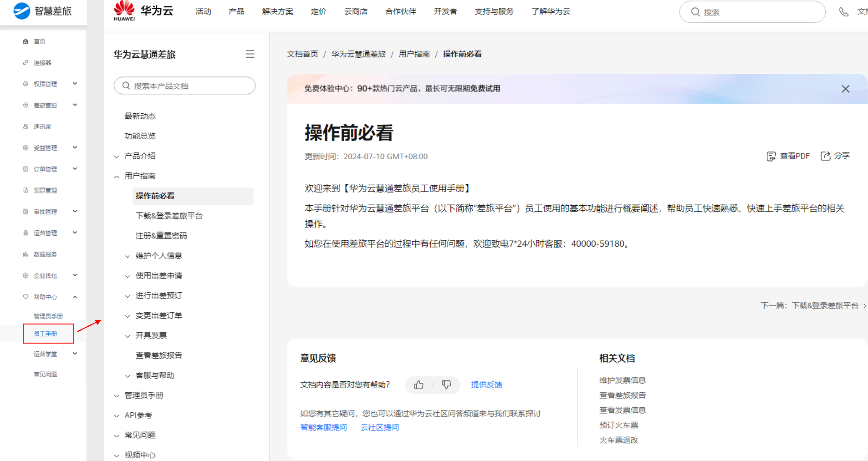Open related doc 维护发票信息
The width and height of the screenshot is (868, 461).
point(623,380)
